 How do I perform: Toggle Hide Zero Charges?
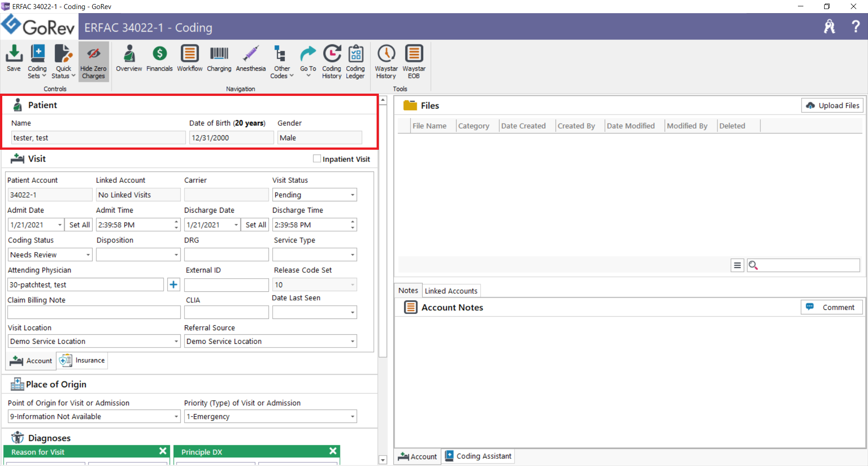(94, 62)
